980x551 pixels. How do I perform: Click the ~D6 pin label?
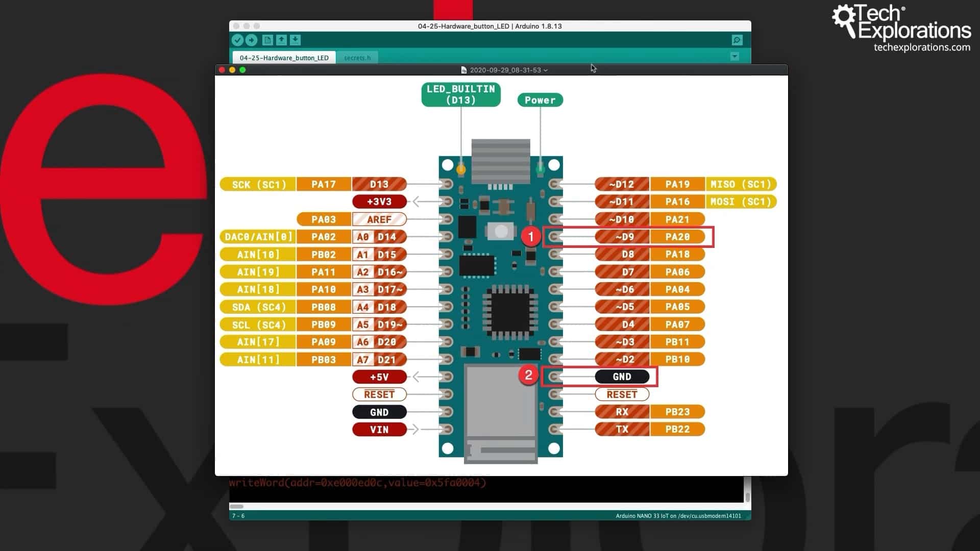tap(622, 289)
